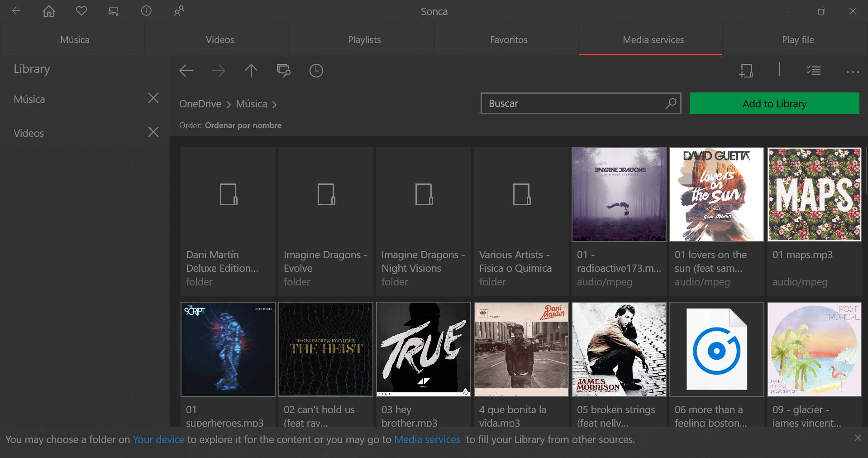Open history with the clock icon

pos(316,71)
